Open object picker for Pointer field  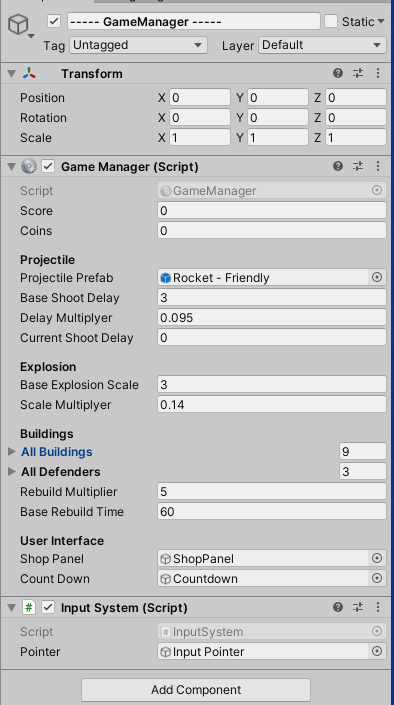click(x=377, y=652)
